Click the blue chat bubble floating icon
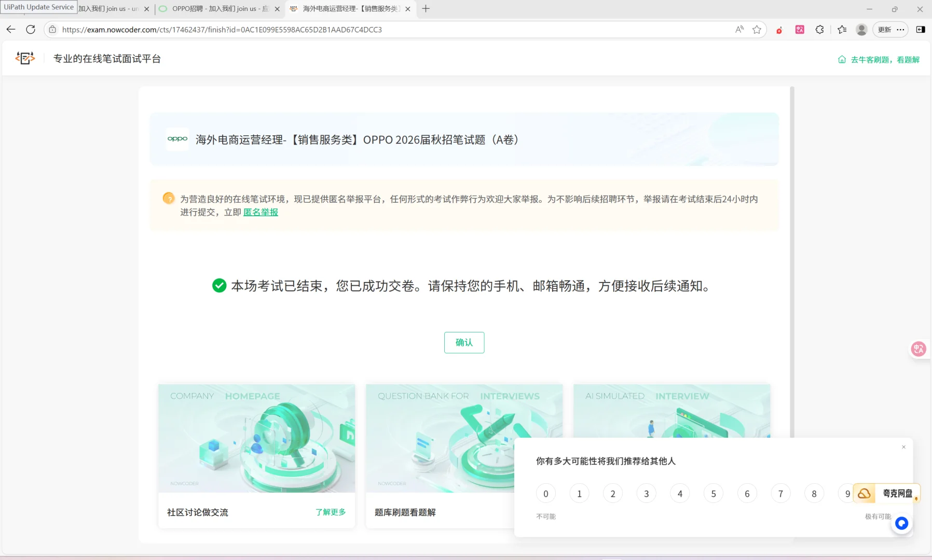Screen dimensions: 932x560 [902, 523]
